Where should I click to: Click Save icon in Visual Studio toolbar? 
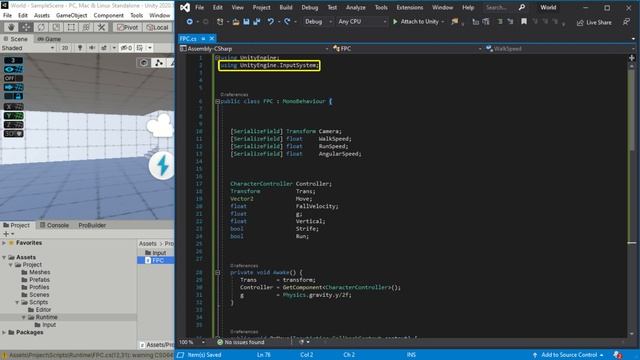coord(246,22)
